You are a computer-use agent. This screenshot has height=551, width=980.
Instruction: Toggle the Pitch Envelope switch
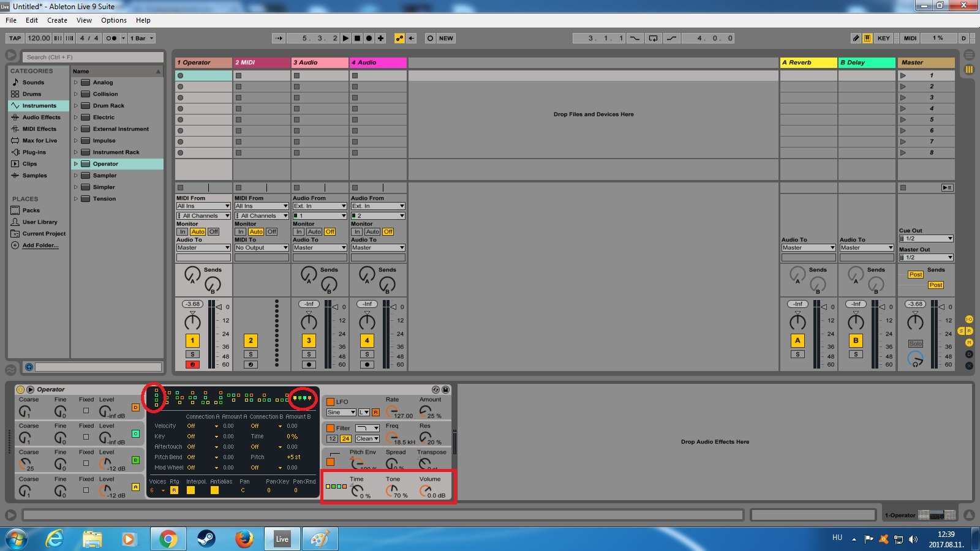click(x=330, y=462)
